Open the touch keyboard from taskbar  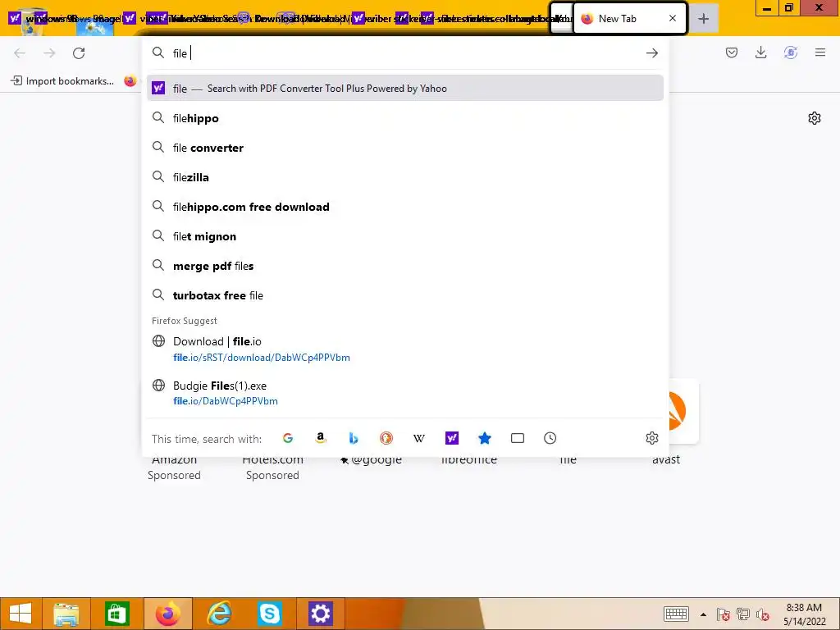(676, 614)
